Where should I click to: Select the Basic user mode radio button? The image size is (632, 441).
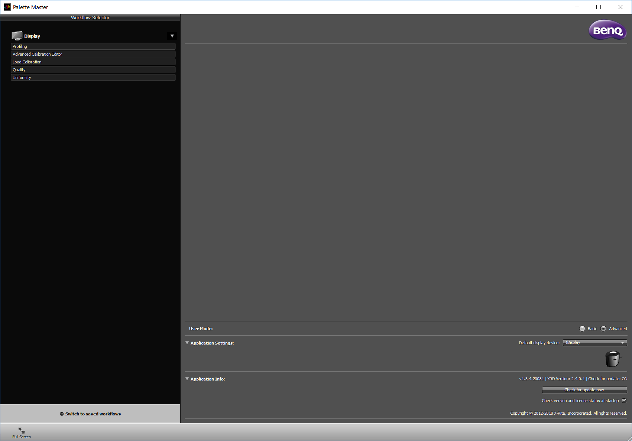582,329
